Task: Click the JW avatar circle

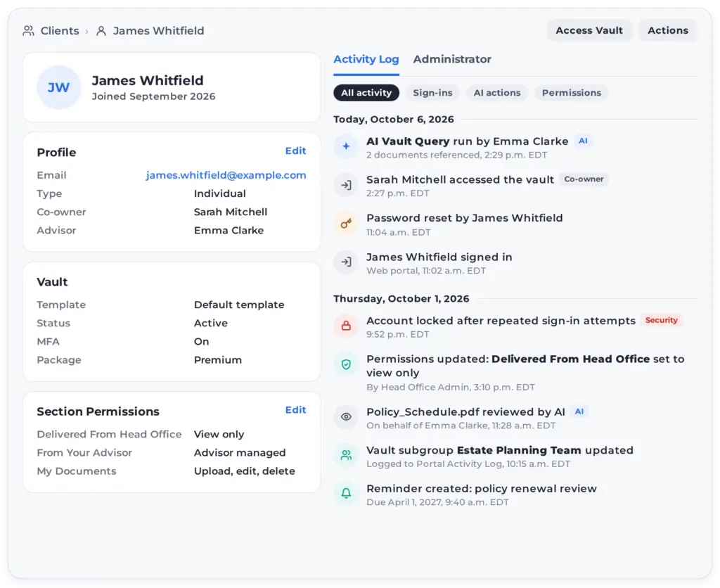Action: pos(59,87)
